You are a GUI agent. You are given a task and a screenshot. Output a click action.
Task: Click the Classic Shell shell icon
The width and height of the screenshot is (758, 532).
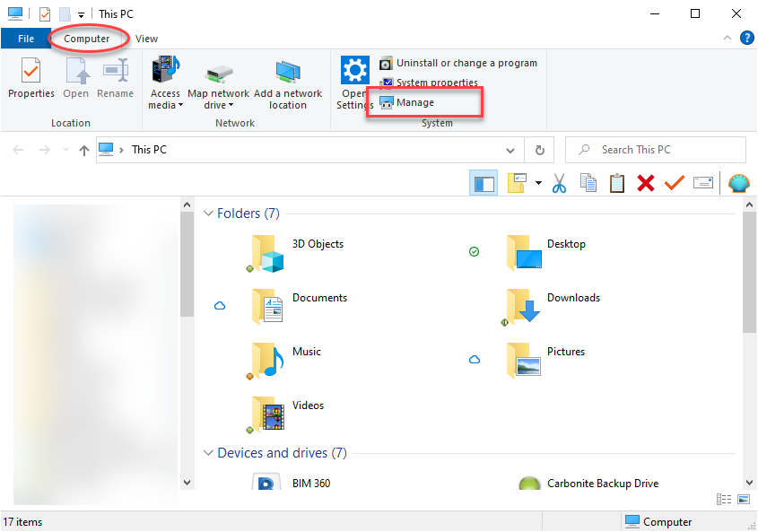[739, 183]
